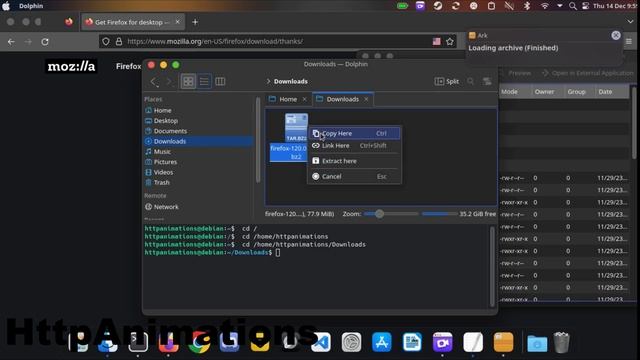Bookmark this page with the star icon
The height and width of the screenshot is (360, 640).
pos(450,41)
